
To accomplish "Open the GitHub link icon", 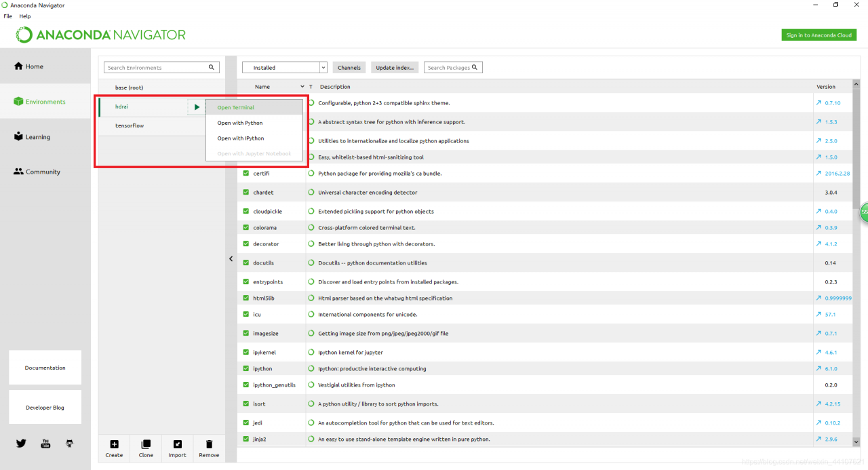I will tap(69, 444).
